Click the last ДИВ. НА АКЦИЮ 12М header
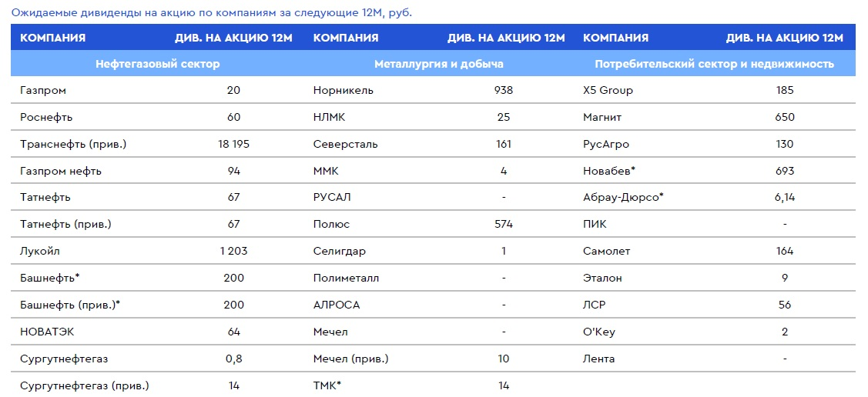Image resolution: width=868 pixels, height=397 pixels. coord(784,38)
